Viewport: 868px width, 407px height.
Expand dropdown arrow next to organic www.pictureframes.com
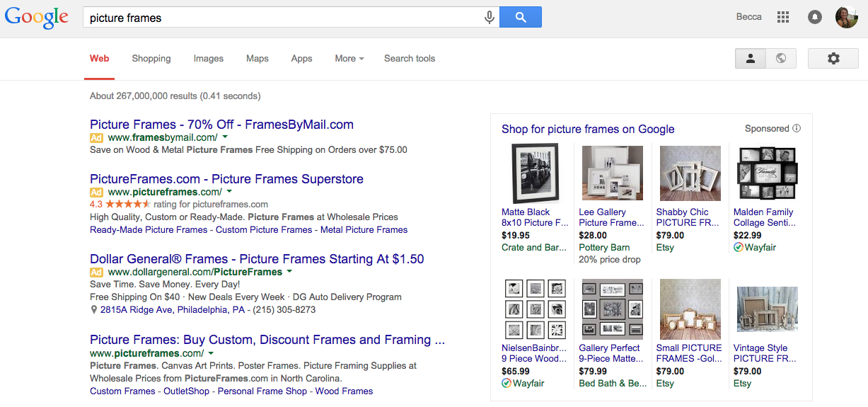[x=211, y=353]
